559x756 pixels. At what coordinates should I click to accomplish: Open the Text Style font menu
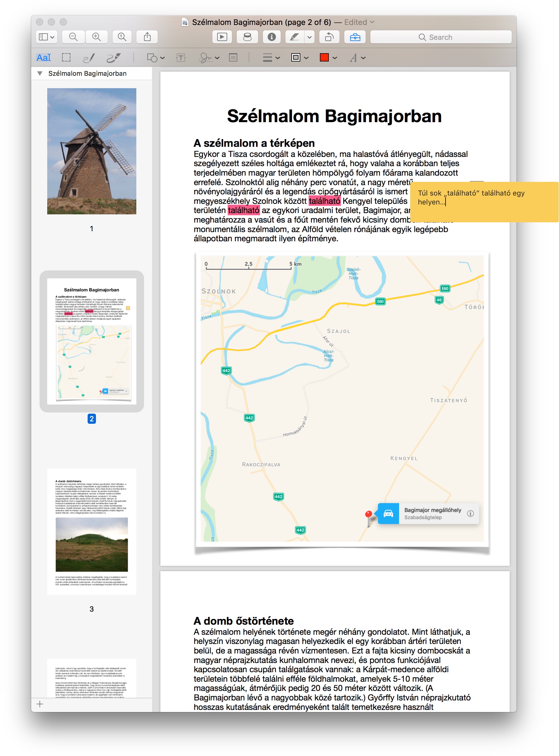coord(357,58)
